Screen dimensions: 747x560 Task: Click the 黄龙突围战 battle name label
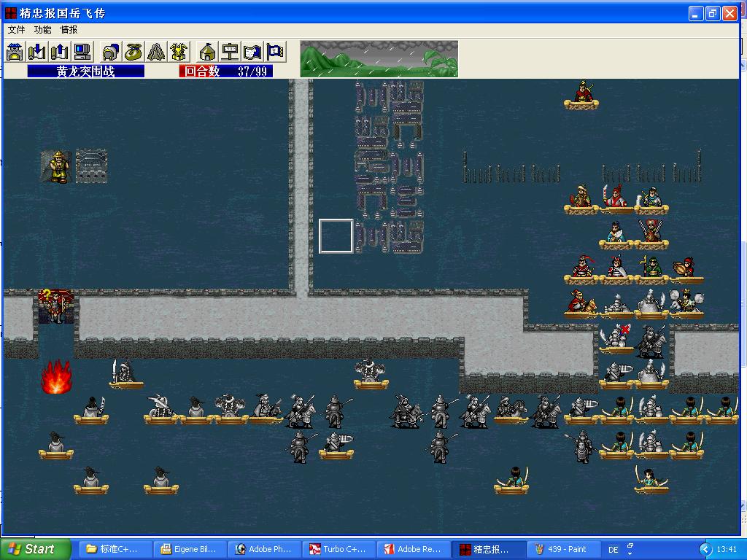tap(86, 71)
